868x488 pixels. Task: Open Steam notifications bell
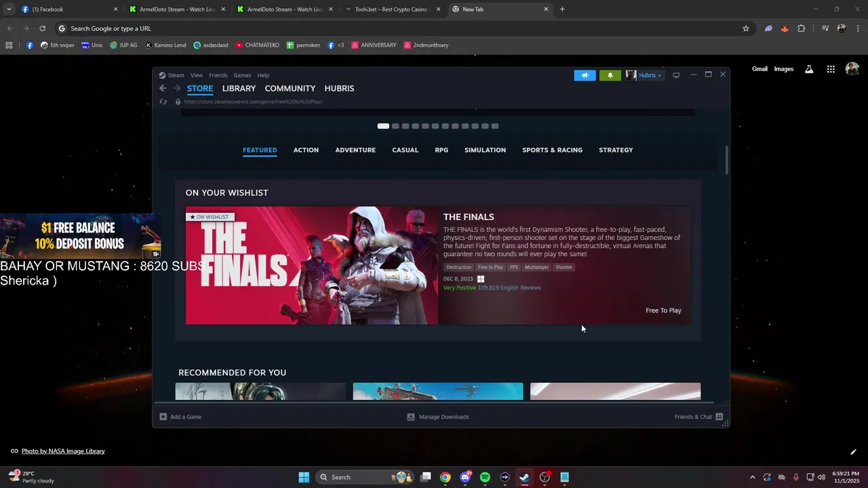click(610, 75)
